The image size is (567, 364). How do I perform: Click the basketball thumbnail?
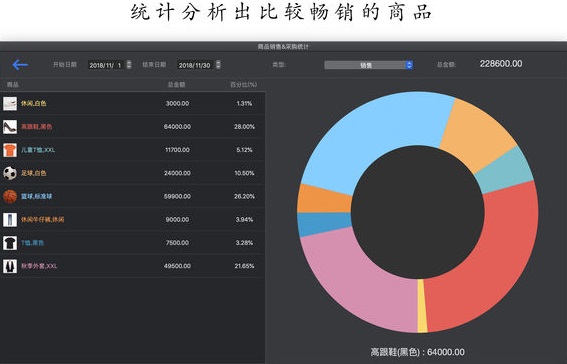pyautogui.click(x=10, y=196)
